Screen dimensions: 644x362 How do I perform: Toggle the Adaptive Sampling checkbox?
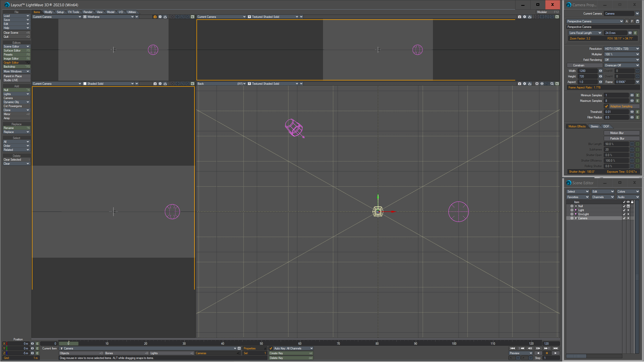tap(607, 106)
